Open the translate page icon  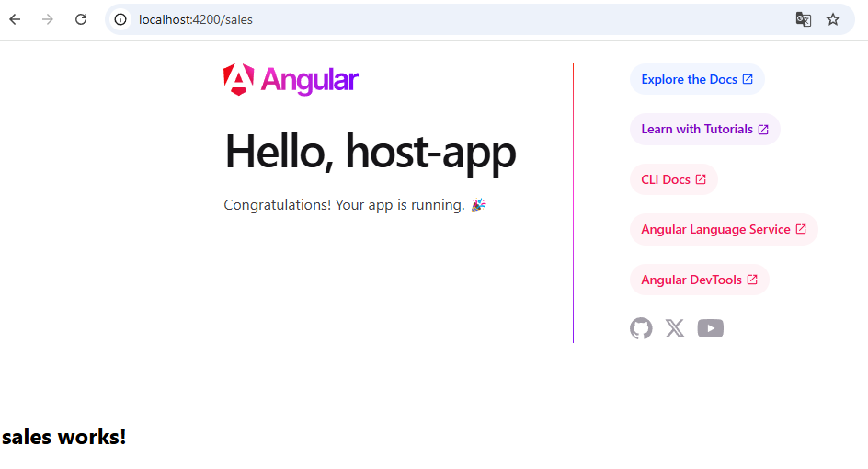pyautogui.click(x=804, y=19)
